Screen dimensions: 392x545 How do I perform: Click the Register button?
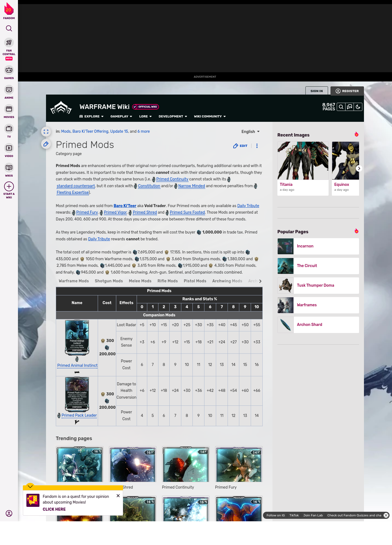pyautogui.click(x=347, y=91)
